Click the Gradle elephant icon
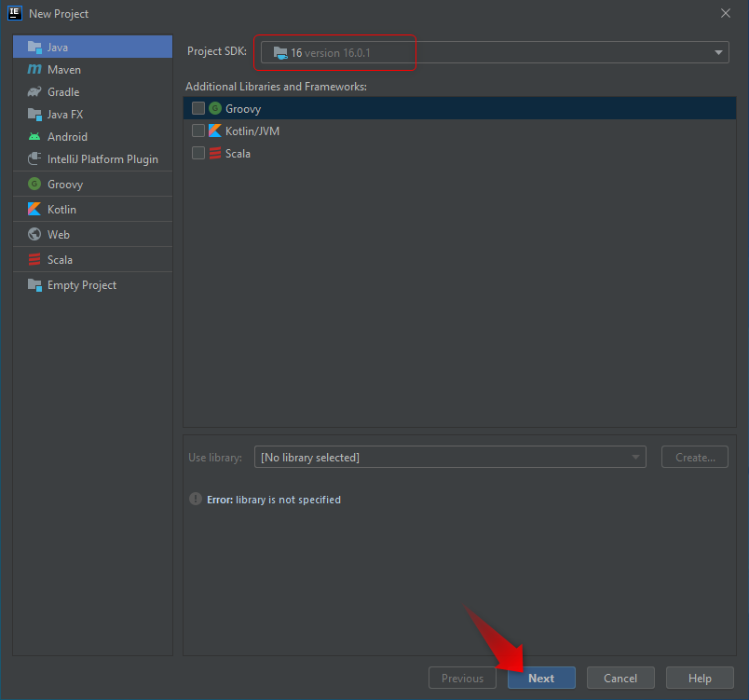This screenshot has height=700, width=749. [x=34, y=91]
